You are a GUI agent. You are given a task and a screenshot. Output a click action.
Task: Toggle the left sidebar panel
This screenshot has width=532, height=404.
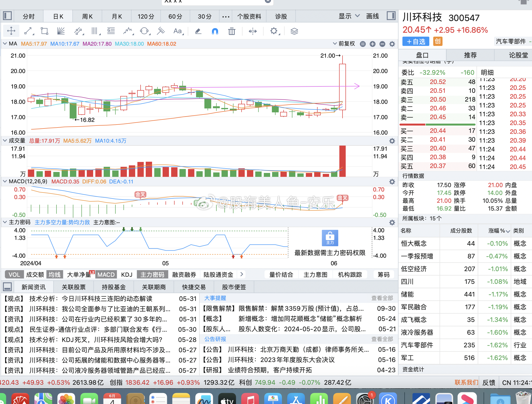point(7,16)
